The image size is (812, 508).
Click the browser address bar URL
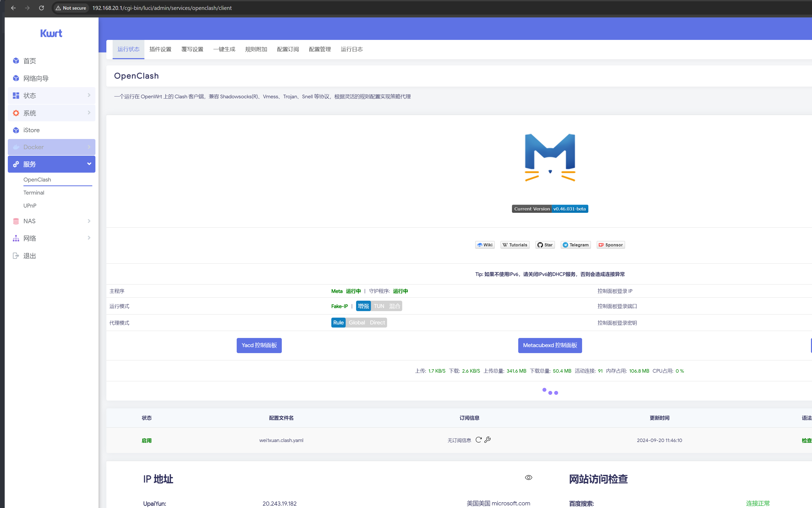(x=162, y=8)
